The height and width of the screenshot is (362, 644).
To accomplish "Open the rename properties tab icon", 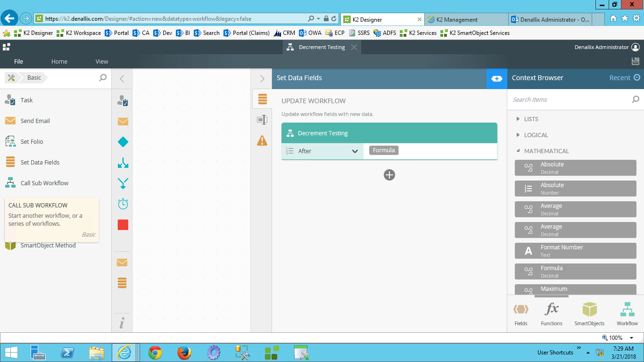I will click(262, 120).
